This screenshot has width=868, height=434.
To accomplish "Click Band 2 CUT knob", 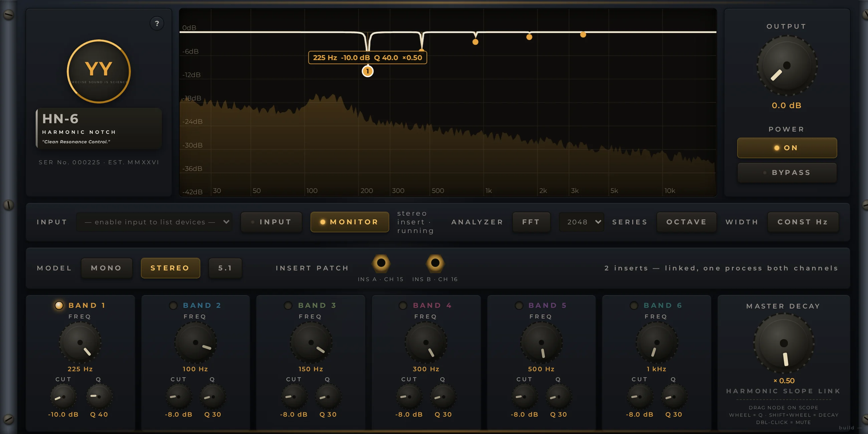I will (179, 397).
